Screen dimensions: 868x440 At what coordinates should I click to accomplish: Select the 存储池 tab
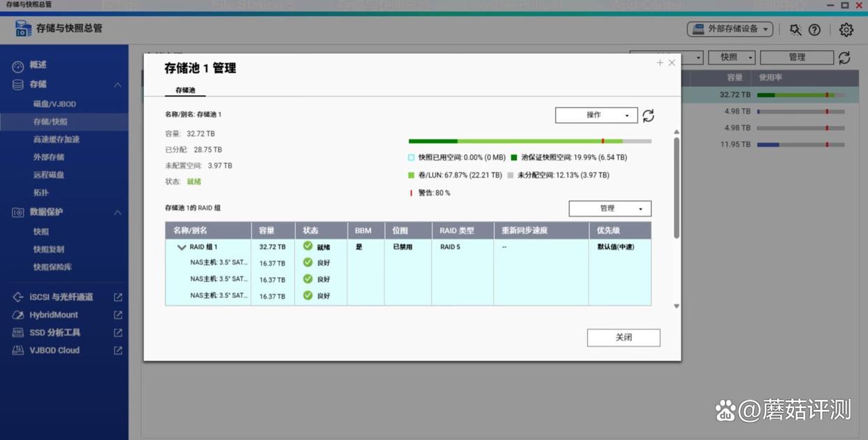click(185, 90)
